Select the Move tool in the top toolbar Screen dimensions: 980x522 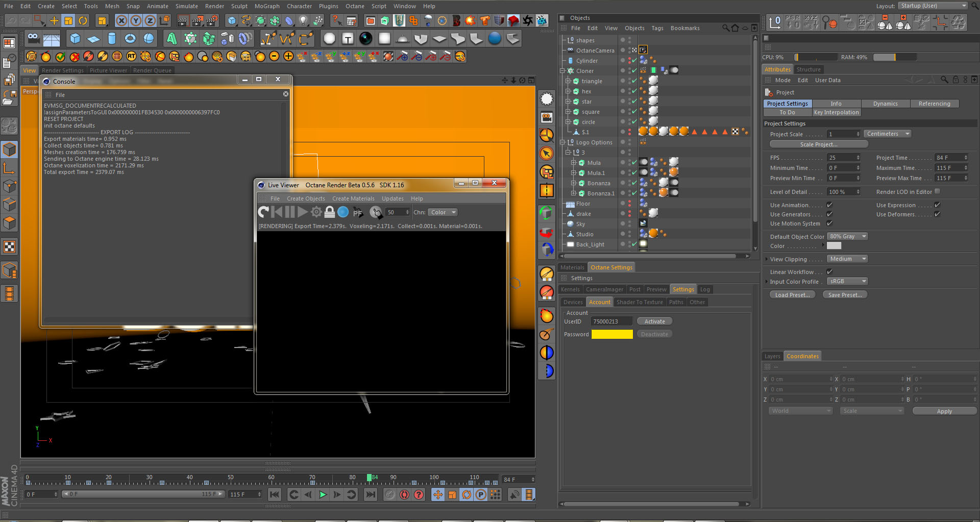pos(54,20)
